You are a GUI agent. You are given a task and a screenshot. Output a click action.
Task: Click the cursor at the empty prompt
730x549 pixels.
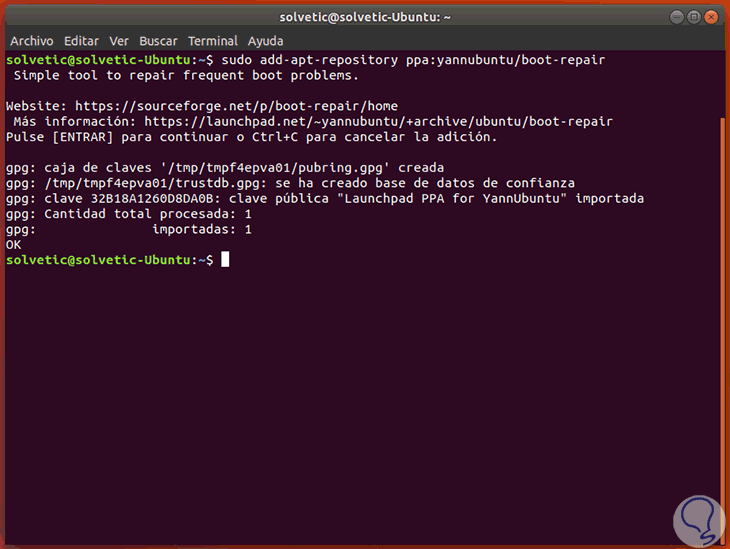pos(225,260)
